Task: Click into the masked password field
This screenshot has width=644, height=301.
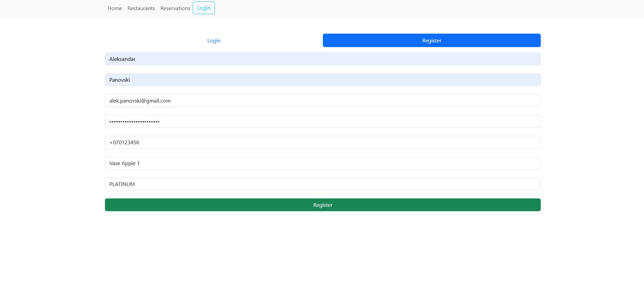Action: [x=323, y=122]
